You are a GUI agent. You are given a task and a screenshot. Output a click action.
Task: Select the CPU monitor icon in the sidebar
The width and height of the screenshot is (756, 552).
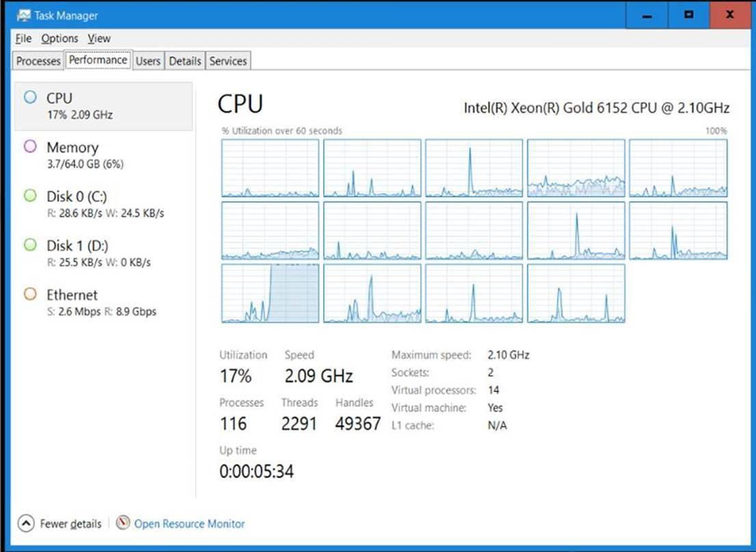pyautogui.click(x=29, y=97)
